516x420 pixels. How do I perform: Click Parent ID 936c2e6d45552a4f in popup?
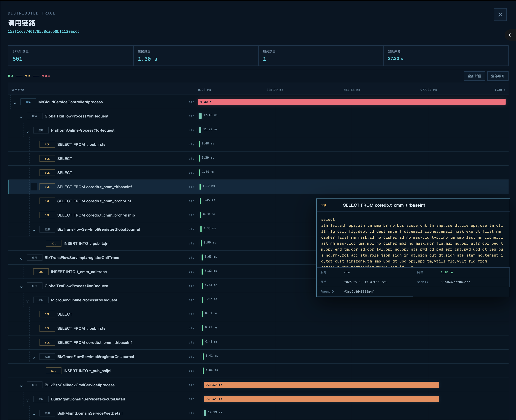coord(359,292)
